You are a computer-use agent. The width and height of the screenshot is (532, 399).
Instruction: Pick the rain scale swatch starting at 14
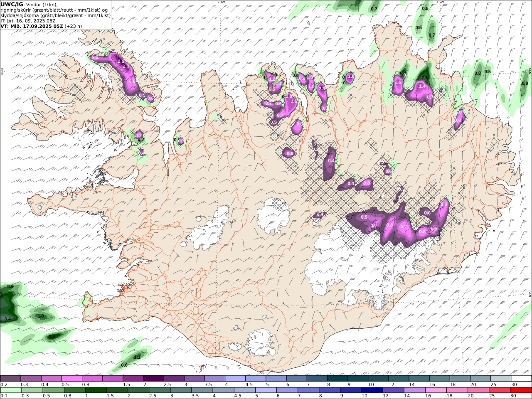point(415,390)
